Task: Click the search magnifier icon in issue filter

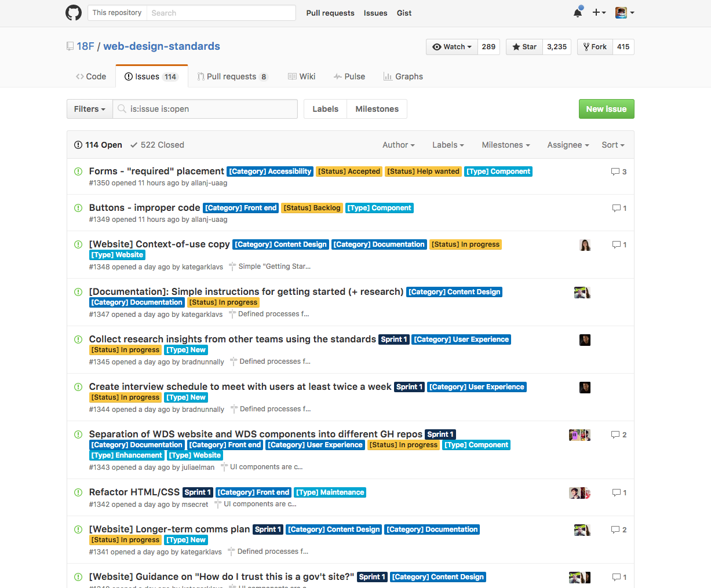Action: tap(122, 109)
